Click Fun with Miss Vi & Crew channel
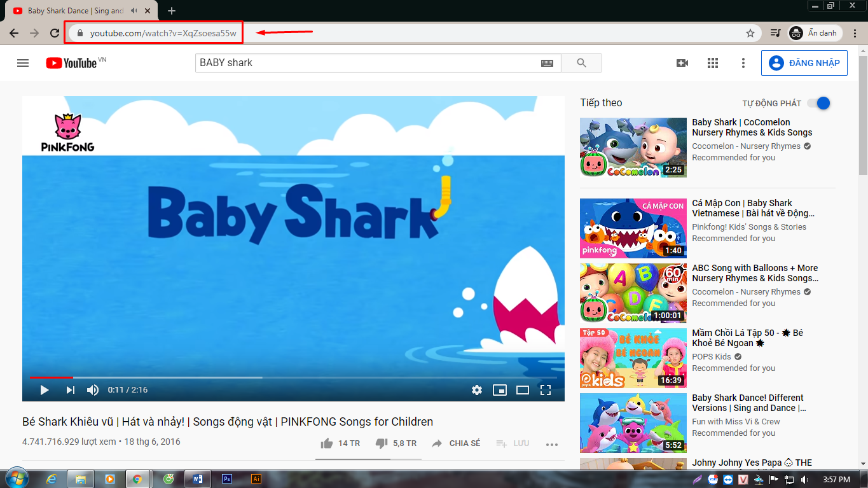The height and width of the screenshot is (488, 868). pyautogui.click(x=736, y=421)
